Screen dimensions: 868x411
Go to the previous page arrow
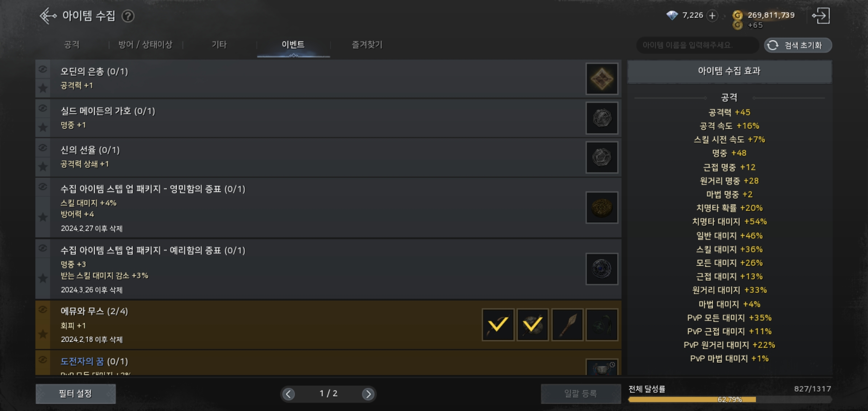pos(289,394)
